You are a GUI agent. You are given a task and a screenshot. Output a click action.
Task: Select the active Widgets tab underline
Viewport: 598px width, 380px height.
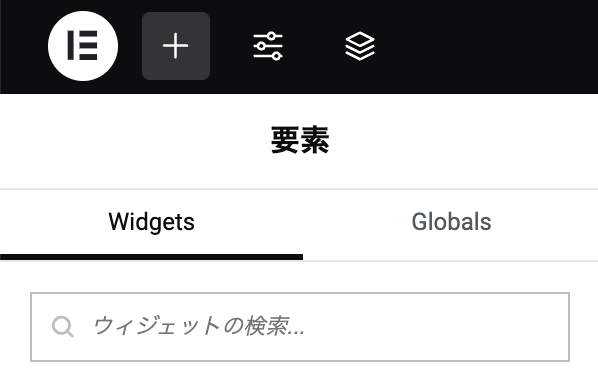(151, 257)
